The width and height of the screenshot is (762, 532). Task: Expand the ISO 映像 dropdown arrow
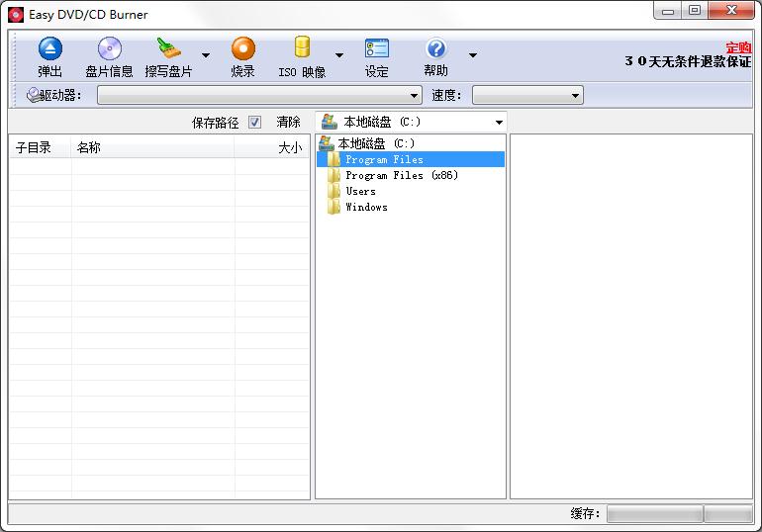click(x=339, y=55)
